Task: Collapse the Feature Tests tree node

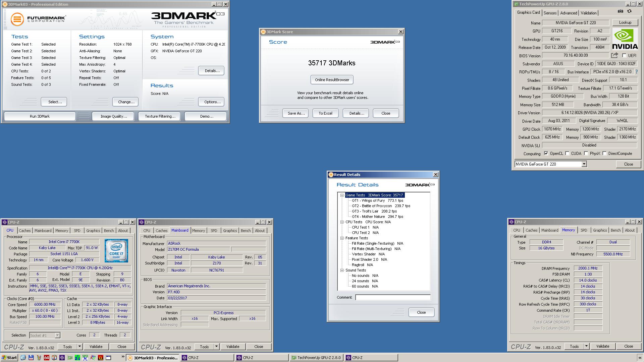Action: 342,238
